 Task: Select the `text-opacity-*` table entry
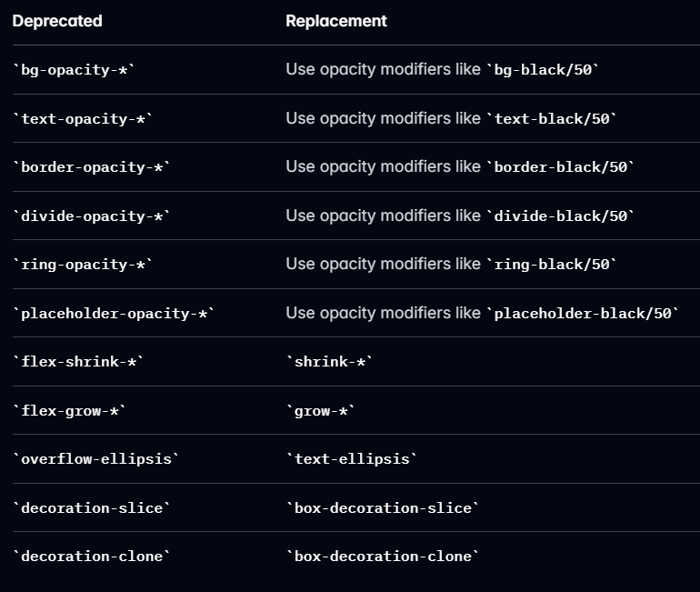83,118
